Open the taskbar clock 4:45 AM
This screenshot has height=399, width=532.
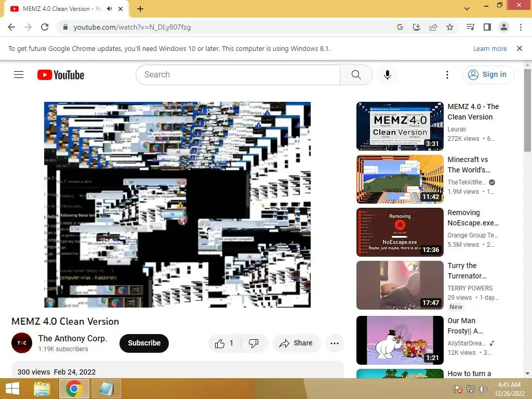click(509, 389)
